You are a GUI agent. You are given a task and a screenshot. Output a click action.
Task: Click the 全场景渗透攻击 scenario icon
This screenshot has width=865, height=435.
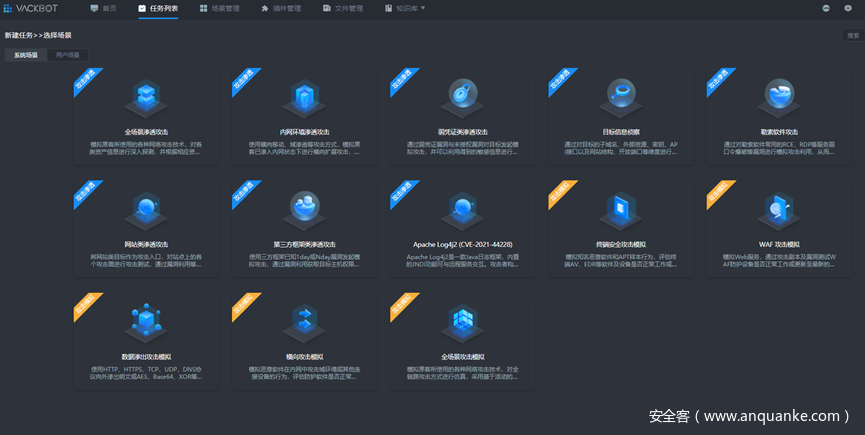coord(146,97)
